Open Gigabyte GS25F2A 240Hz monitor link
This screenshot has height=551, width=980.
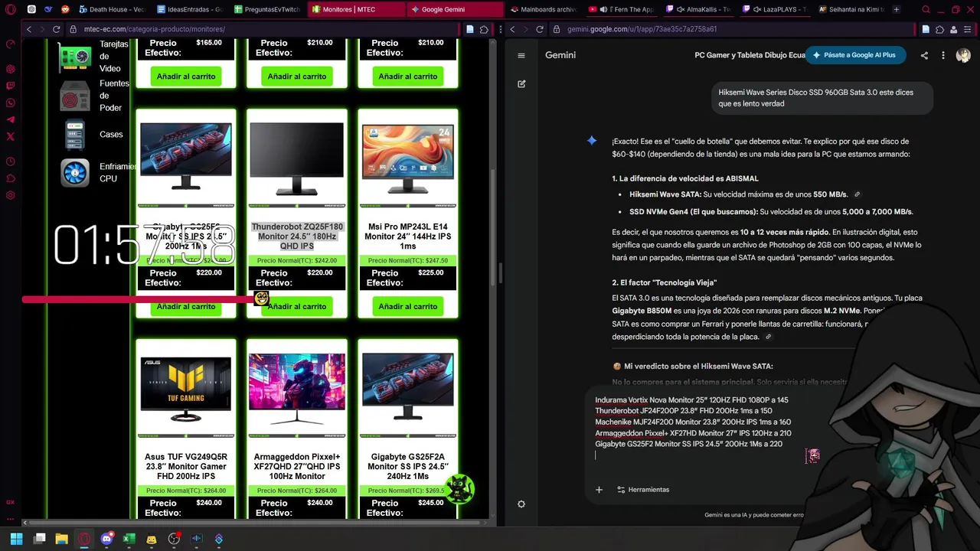coord(408,466)
